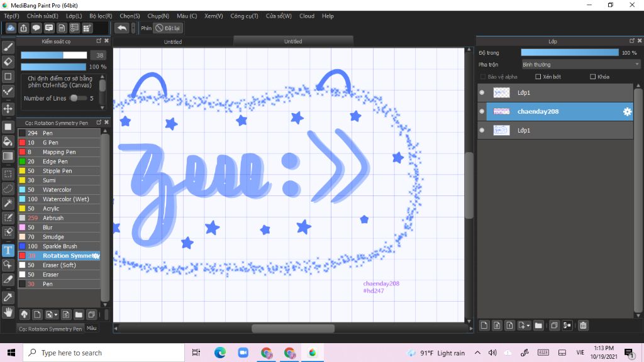Select the Hand tool
644x362 pixels.
8,312
